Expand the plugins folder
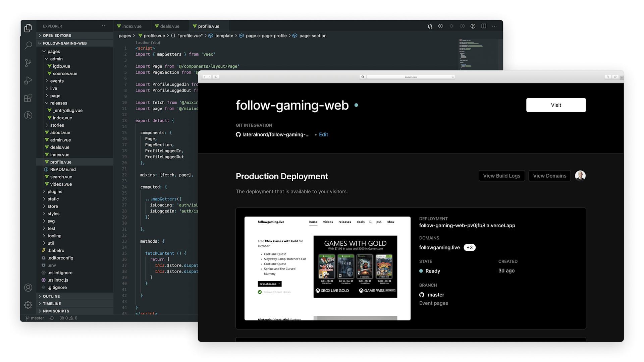Viewport: 644px width, 362px height. point(55,192)
